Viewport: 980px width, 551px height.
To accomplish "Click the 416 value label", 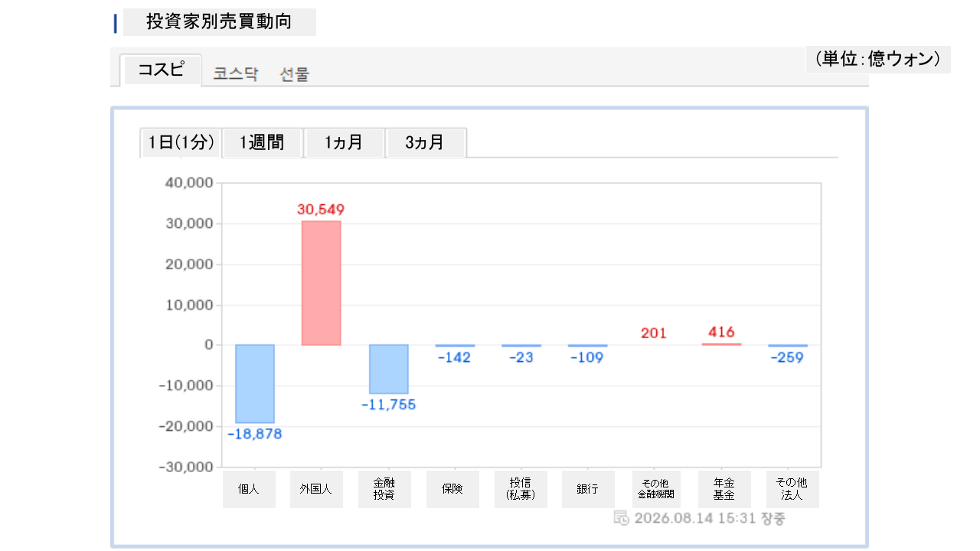I will tap(721, 332).
